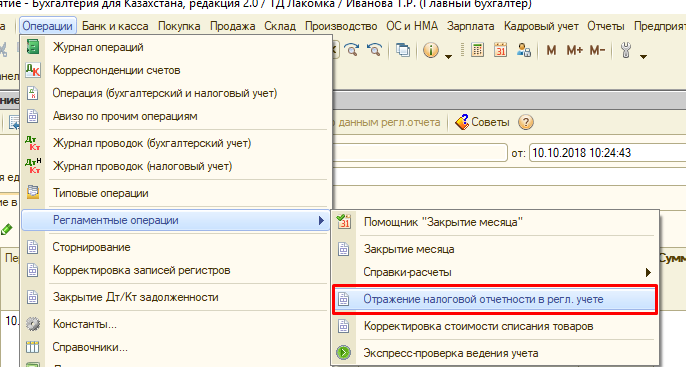Expand the arrow next to info icon
Image resolution: width=686 pixels, height=367 pixels.
coord(448,56)
